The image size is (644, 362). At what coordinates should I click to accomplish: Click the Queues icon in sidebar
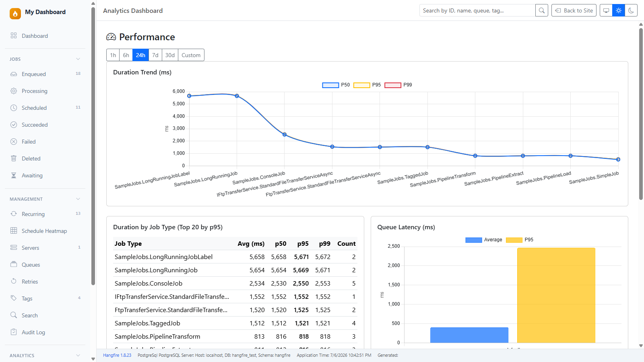tap(14, 265)
